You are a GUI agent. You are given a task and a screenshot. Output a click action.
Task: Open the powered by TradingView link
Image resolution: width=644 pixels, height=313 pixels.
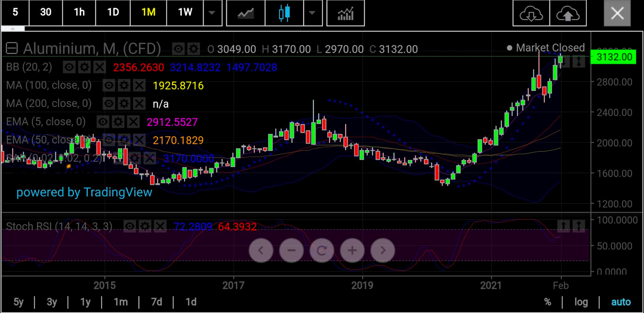pyautogui.click(x=84, y=192)
